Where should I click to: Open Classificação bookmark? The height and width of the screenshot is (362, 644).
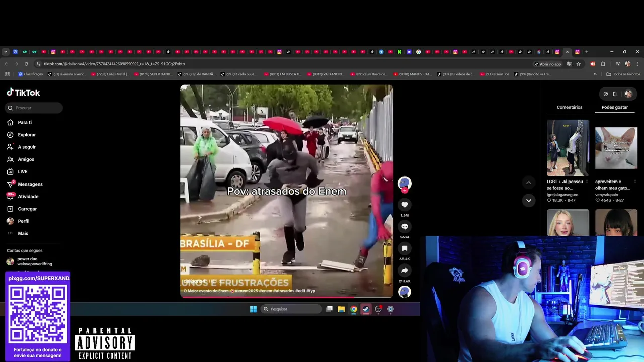tap(31, 74)
